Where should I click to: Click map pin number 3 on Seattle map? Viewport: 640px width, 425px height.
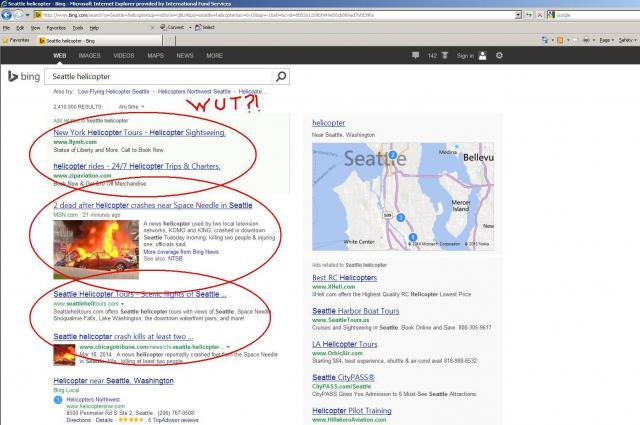[400, 218]
